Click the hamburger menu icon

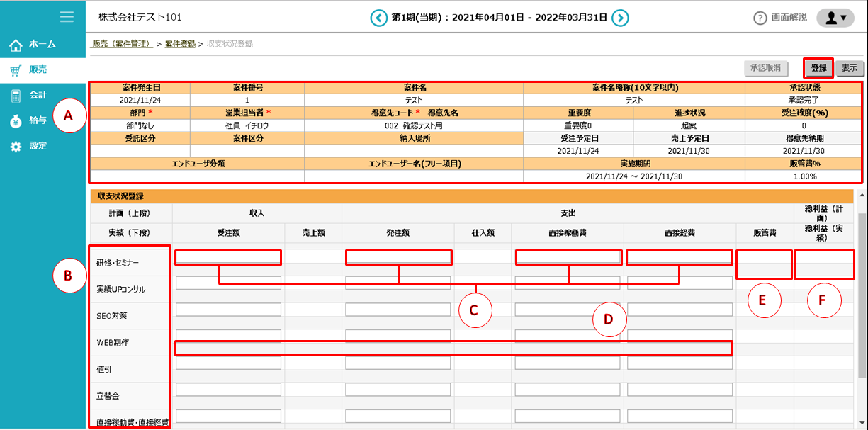pyautogui.click(x=67, y=17)
